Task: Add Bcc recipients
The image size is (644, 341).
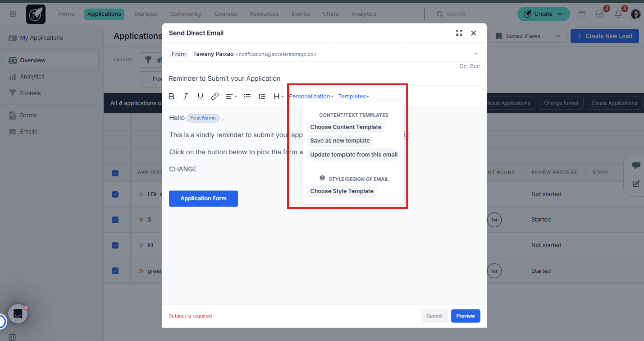Action: tap(475, 66)
